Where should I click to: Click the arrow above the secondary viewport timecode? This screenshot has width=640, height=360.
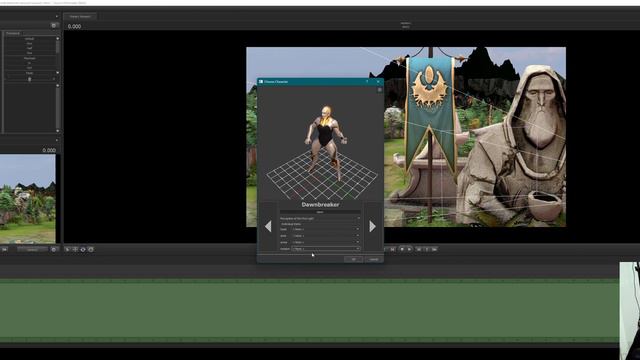coord(57,140)
